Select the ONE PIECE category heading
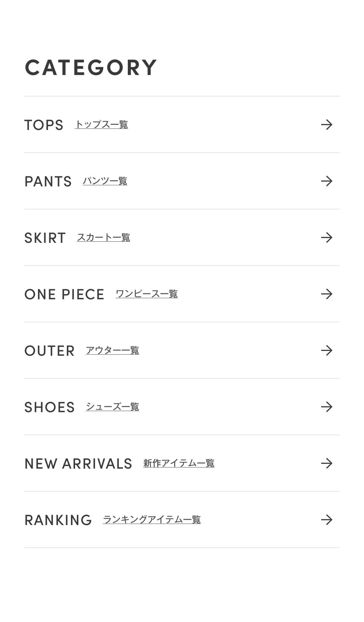364x622 pixels. point(64,294)
